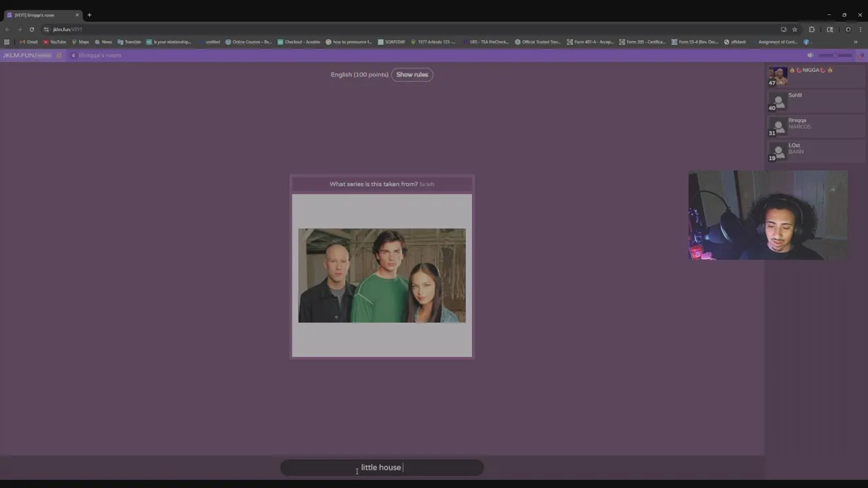Click the browser back arrow
Viewport: 868px width, 488px height.
7,29
